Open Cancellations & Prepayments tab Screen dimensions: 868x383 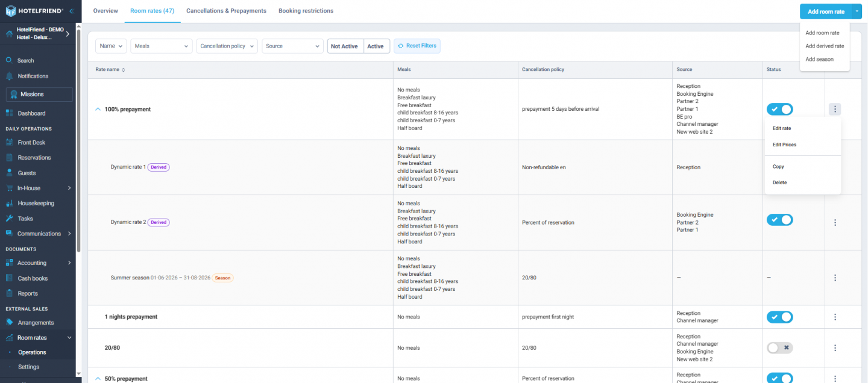click(226, 11)
